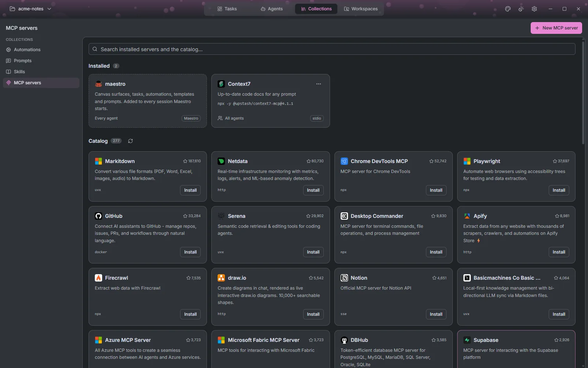588x368 pixels.
Task: Select the Collections tab
Action: click(x=316, y=9)
